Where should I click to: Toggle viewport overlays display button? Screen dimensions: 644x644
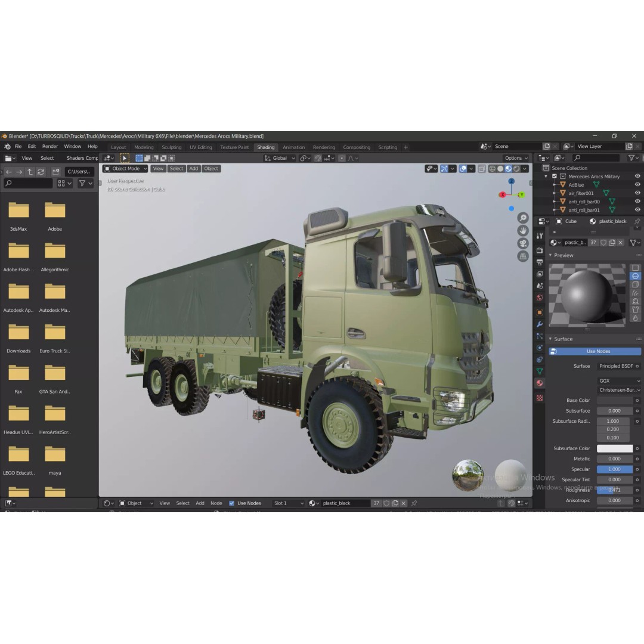tap(463, 168)
